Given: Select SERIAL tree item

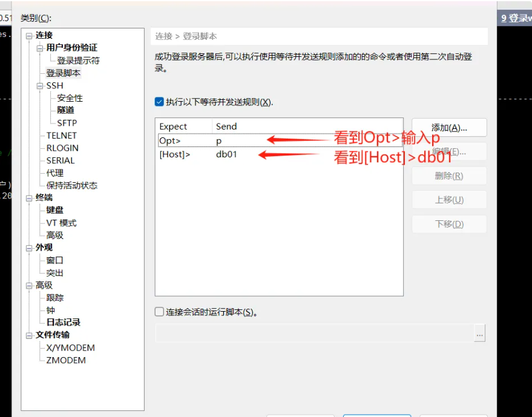Looking at the screenshot, I should [x=61, y=160].
